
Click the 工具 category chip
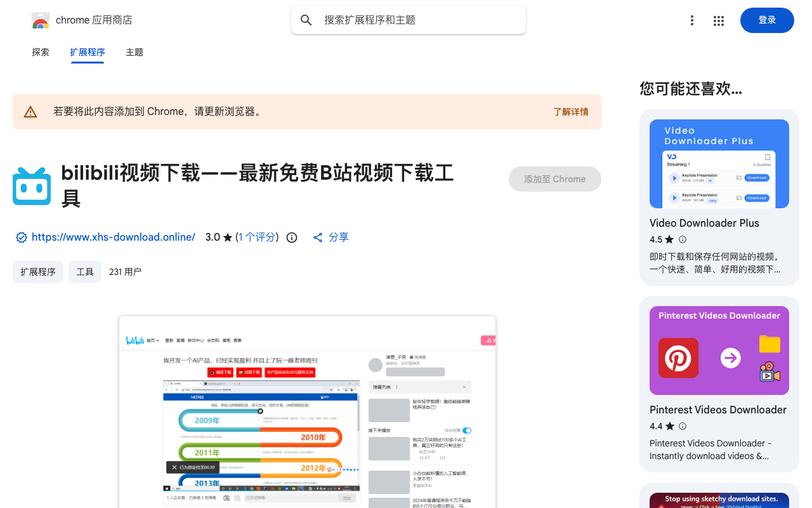coord(85,272)
